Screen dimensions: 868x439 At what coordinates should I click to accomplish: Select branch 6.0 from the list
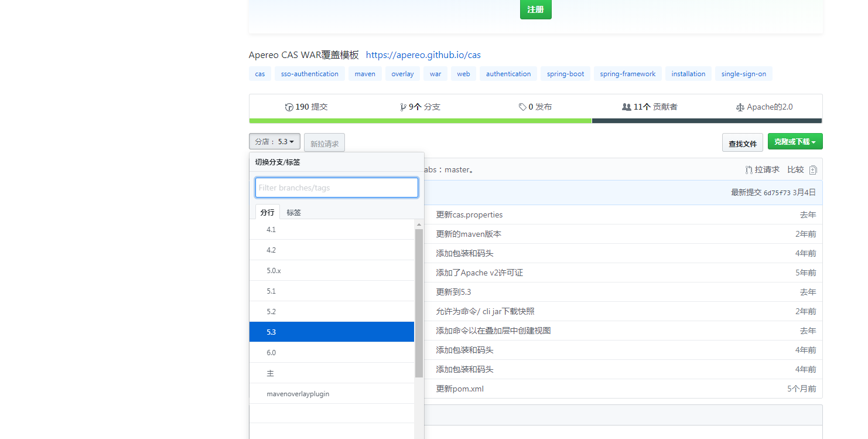click(x=332, y=352)
